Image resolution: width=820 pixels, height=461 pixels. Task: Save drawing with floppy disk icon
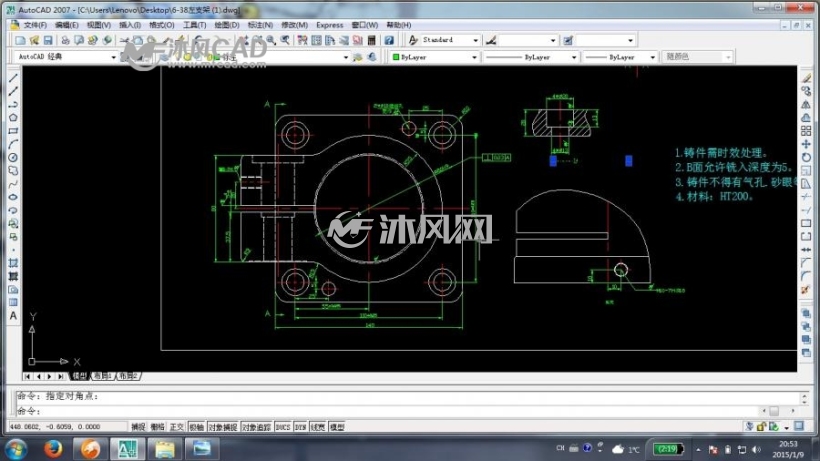tap(48, 40)
